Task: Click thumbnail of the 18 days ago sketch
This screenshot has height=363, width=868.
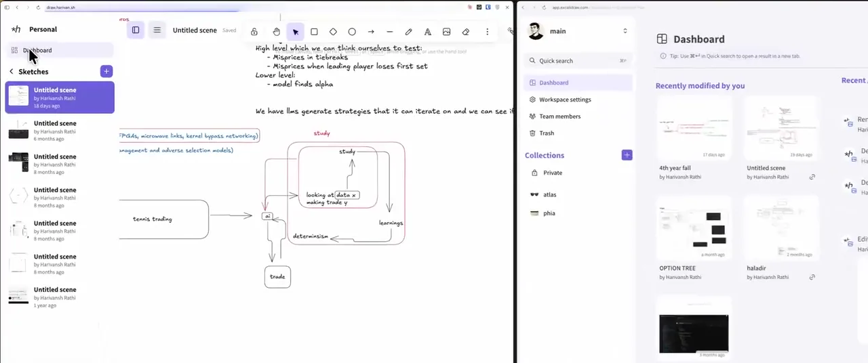Action: tap(18, 97)
